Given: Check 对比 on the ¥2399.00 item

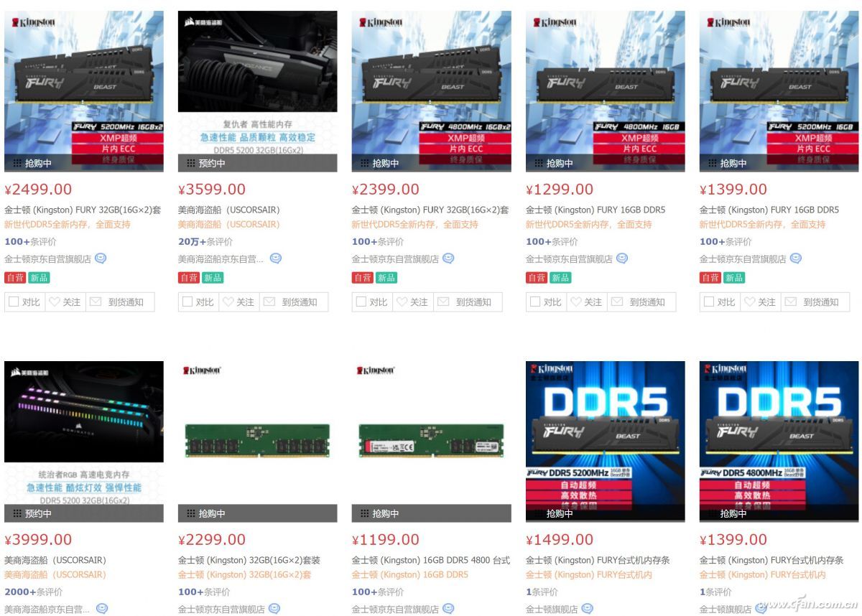Looking at the screenshot, I should [361, 302].
